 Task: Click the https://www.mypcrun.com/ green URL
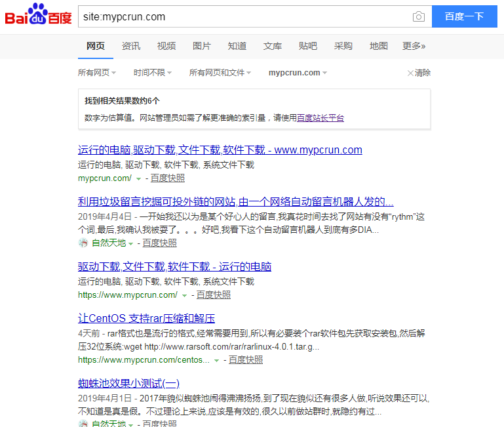[128, 295]
